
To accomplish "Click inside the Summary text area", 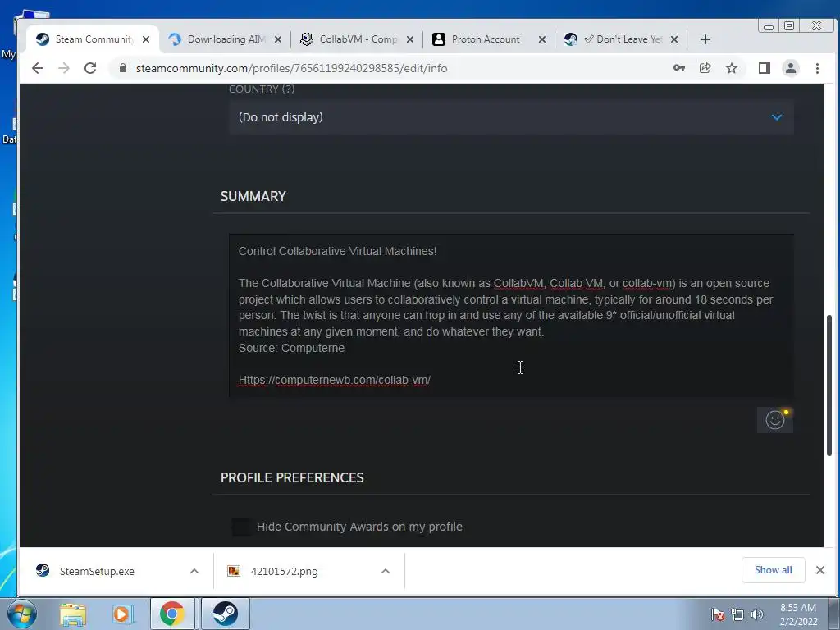I will 511,316.
